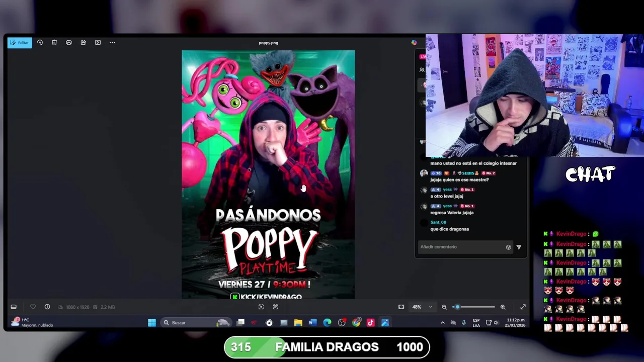Open the weather widget showing 11°C
The width and height of the screenshot is (644, 362).
(33, 322)
